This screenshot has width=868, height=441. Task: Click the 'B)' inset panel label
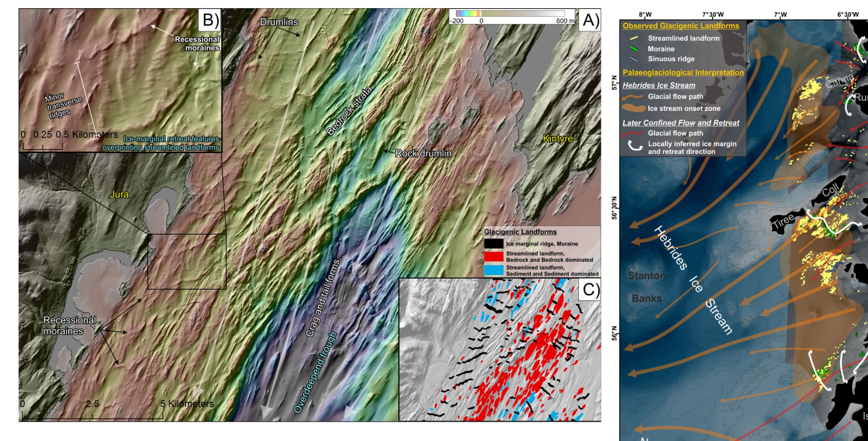(x=211, y=20)
